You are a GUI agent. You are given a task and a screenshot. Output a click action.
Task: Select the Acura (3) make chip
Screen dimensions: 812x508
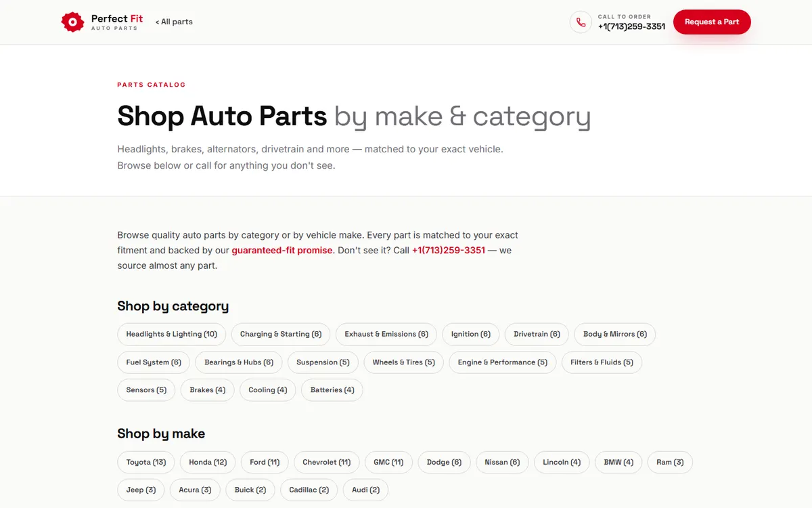point(195,490)
